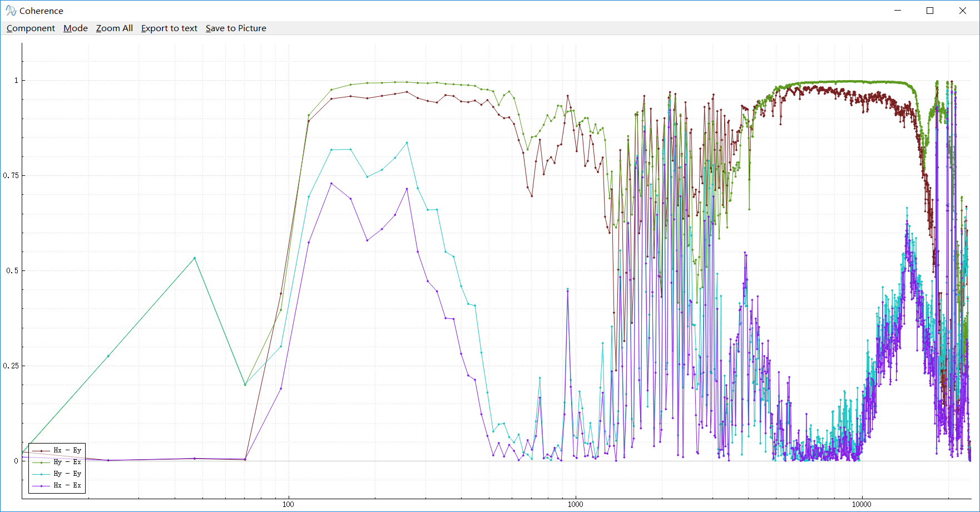Click the purple Hx - Ex legend line marker
The image size is (980, 512).
pyautogui.click(x=41, y=486)
